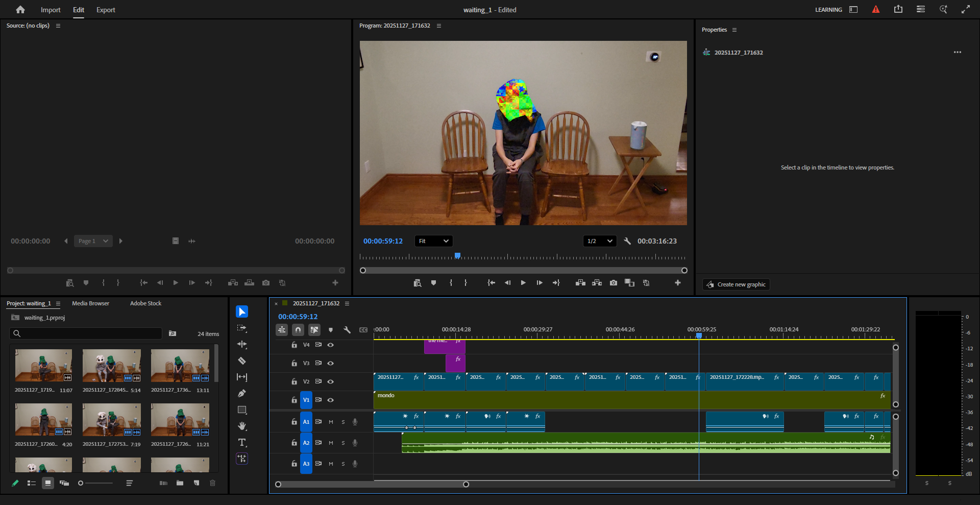Open the Export workspace tab

106,10
